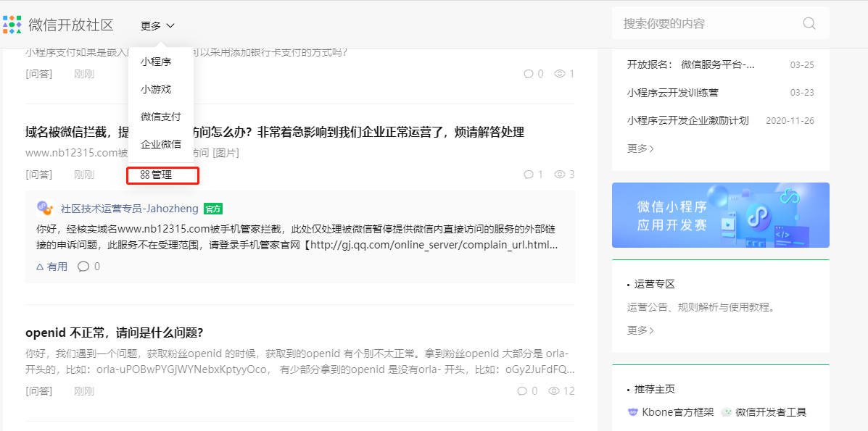Open 社区技术运营专员-Jahozheng profile link
Screen dimensions: 868x431
(x=130, y=209)
